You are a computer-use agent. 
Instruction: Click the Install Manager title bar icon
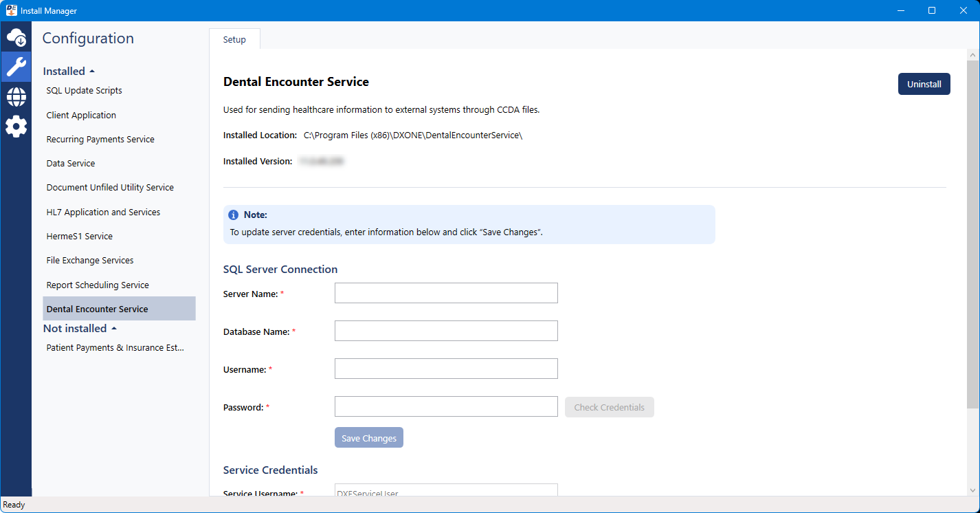click(x=11, y=10)
